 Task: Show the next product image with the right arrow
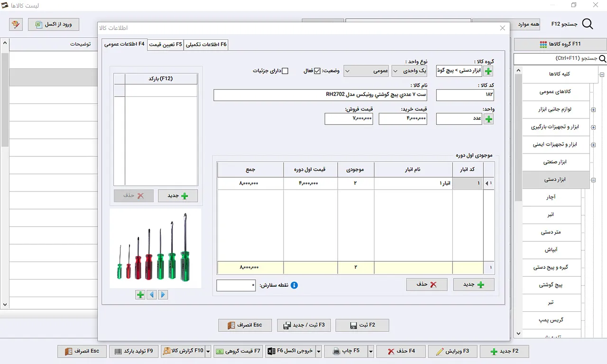(163, 295)
